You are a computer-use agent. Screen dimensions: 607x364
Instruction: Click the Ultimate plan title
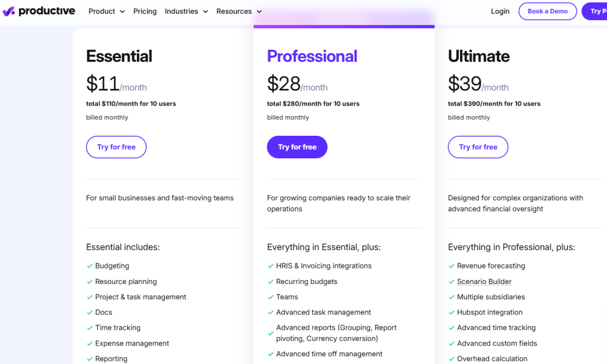pyautogui.click(x=478, y=56)
